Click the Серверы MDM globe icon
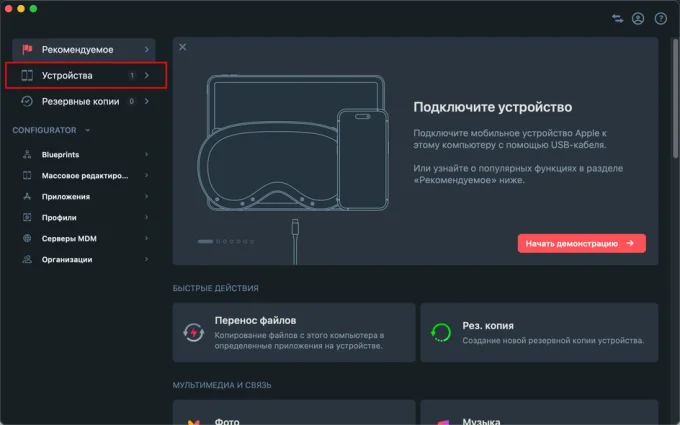 click(27, 238)
